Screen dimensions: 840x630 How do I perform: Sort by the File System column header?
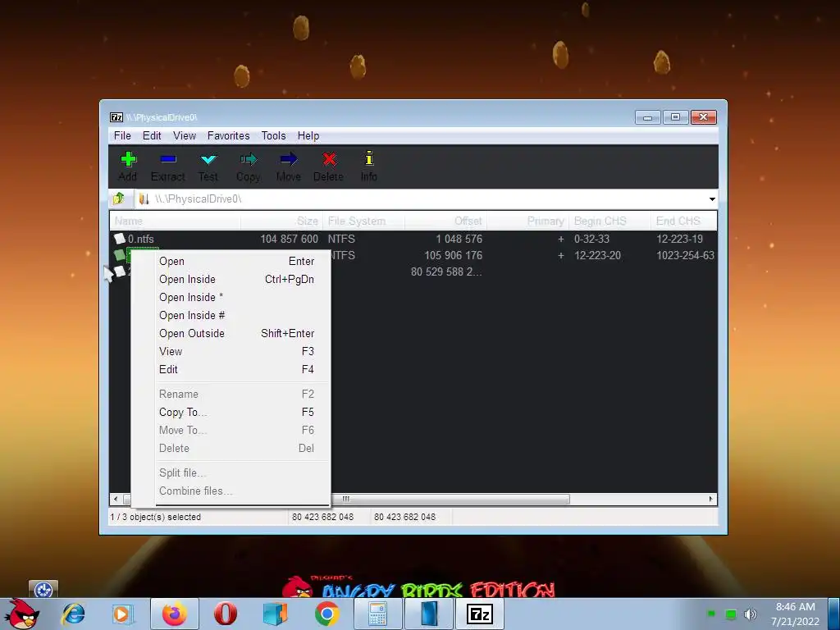363,221
